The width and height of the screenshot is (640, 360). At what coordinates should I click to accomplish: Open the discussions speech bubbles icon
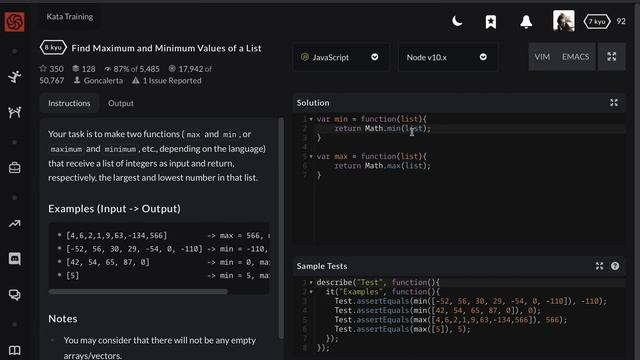(15, 295)
